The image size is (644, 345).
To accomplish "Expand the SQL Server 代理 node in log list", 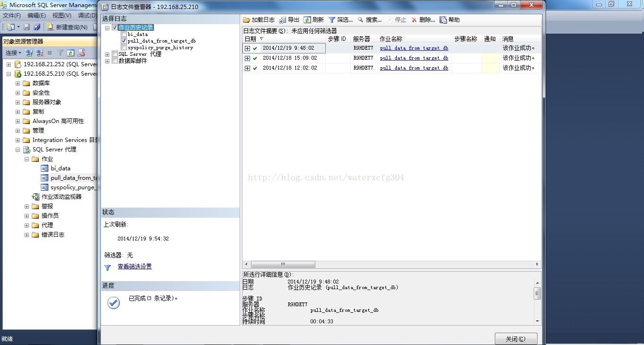I will tap(107, 54).
